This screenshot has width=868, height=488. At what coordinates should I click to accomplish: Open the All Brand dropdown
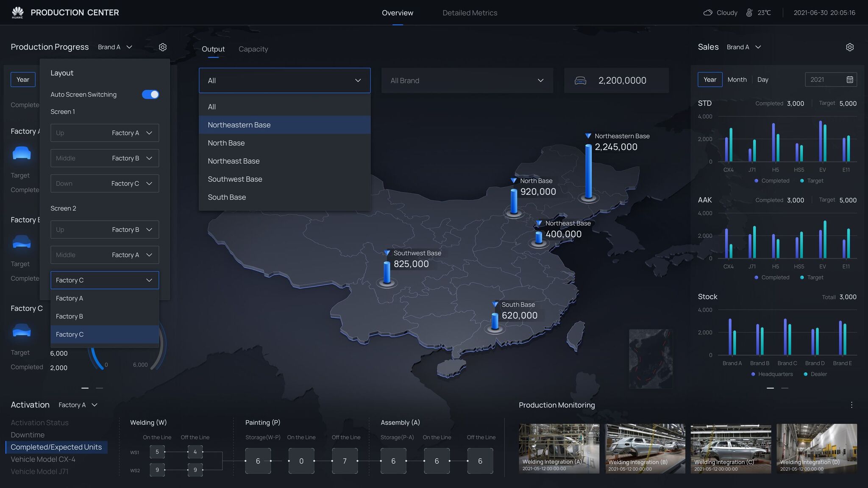tap(467, 80)
